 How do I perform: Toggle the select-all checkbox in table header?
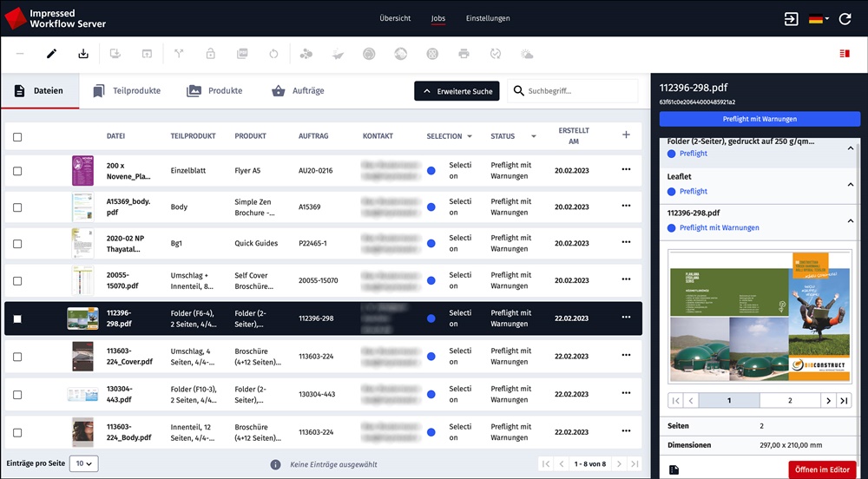(x=17, y=136)
